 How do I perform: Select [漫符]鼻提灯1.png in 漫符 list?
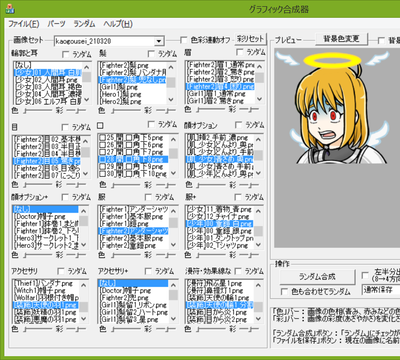[220, 290]
